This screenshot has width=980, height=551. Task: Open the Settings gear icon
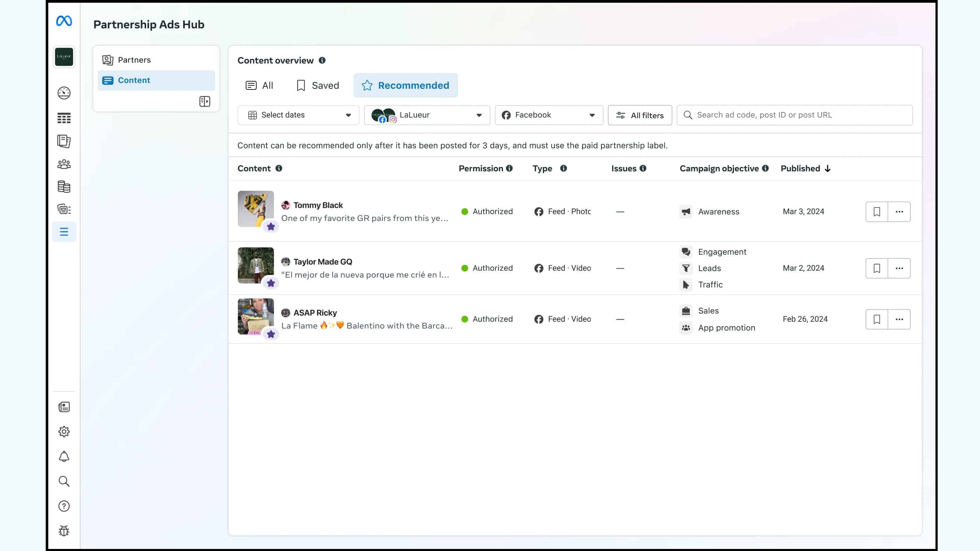(64, 432)
